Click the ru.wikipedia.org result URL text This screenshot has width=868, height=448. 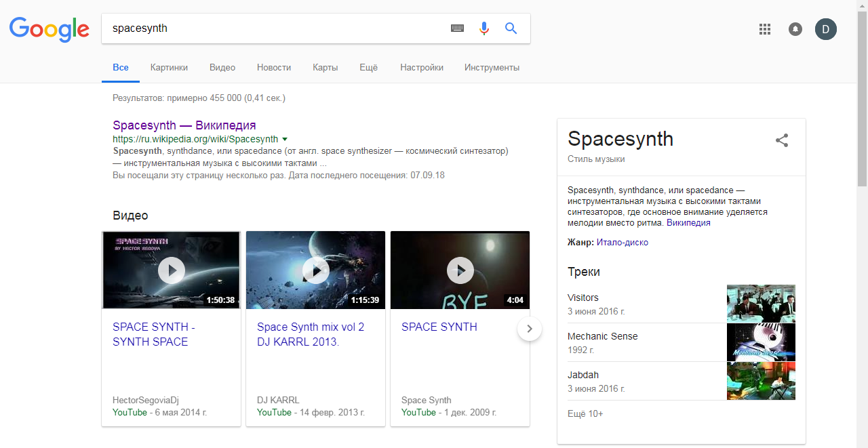(195, 139)
